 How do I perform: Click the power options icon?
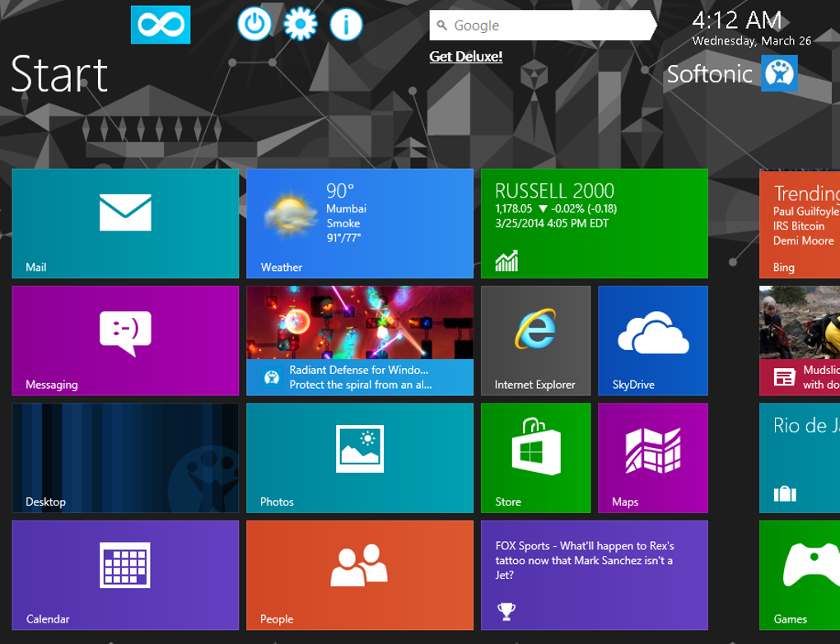tap(254, 24)
